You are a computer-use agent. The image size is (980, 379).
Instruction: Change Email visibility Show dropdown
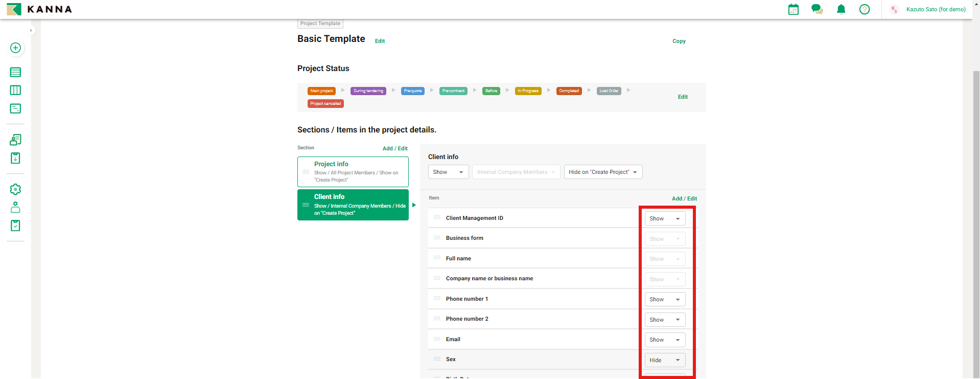(x=664, y=340)
